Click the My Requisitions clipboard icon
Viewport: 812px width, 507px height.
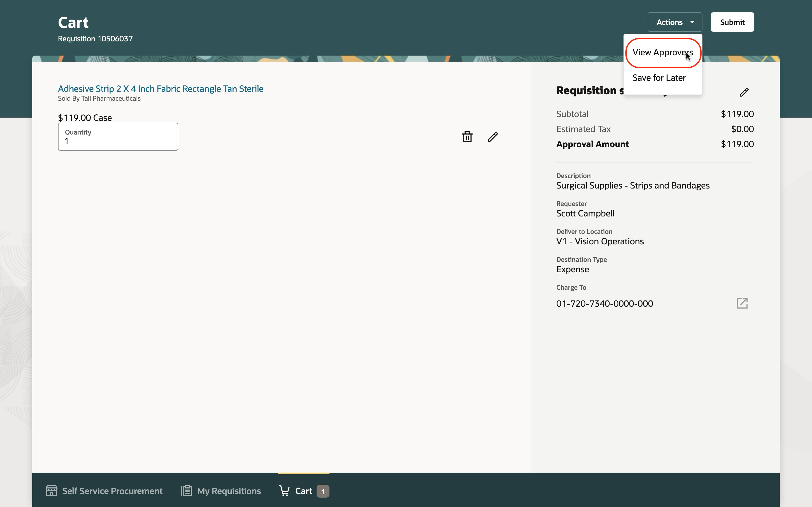[186, 491]
